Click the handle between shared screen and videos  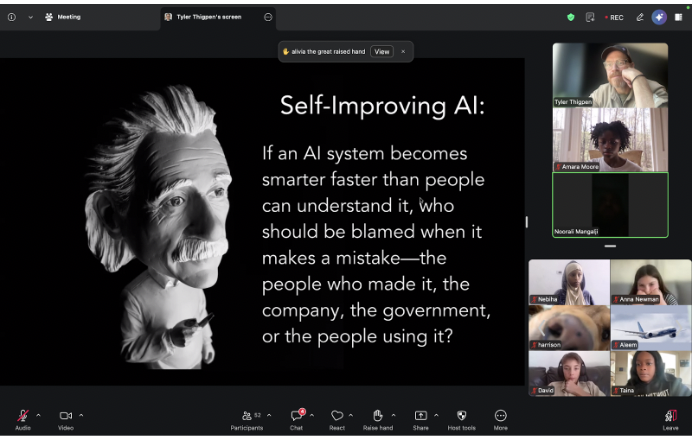527,222
